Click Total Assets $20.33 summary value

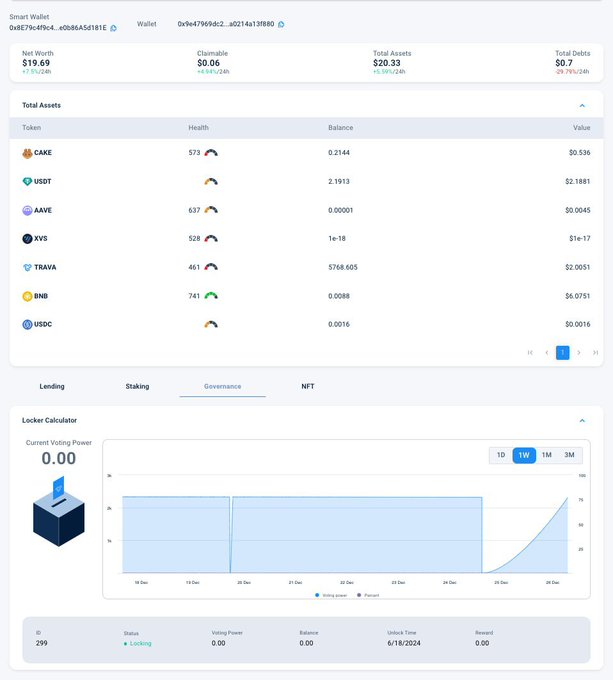tap(387, 63)
